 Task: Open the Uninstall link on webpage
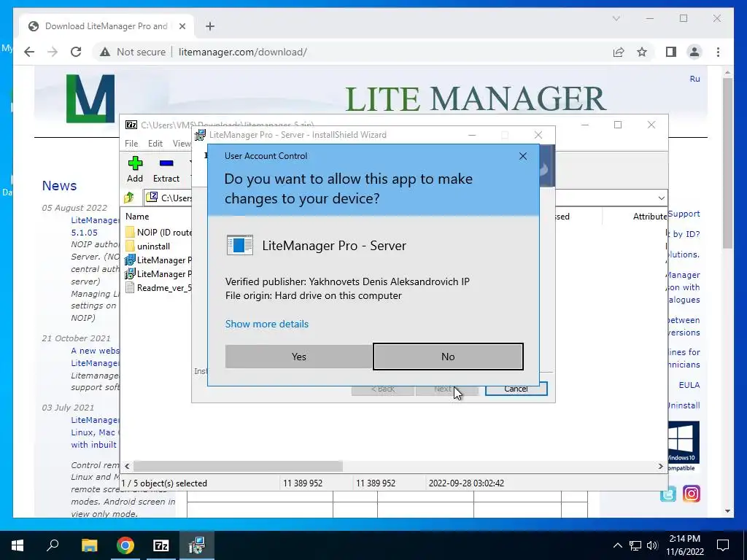(684, 405)
